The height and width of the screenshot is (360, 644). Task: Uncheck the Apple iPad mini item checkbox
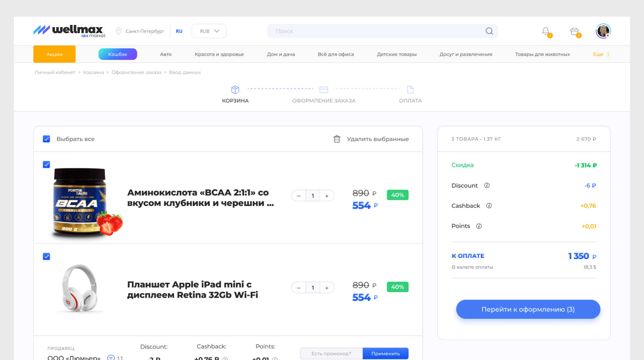click(46, 256)
